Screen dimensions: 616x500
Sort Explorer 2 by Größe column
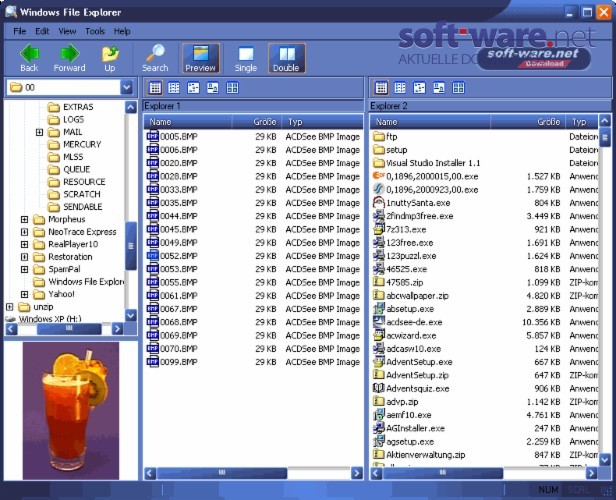pos(528,122)
